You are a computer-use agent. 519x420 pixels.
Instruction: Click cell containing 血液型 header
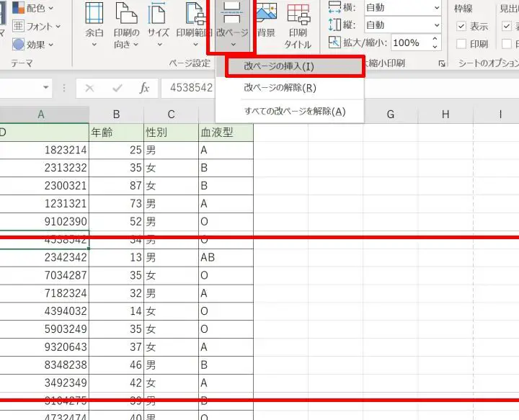coord(226,133)
